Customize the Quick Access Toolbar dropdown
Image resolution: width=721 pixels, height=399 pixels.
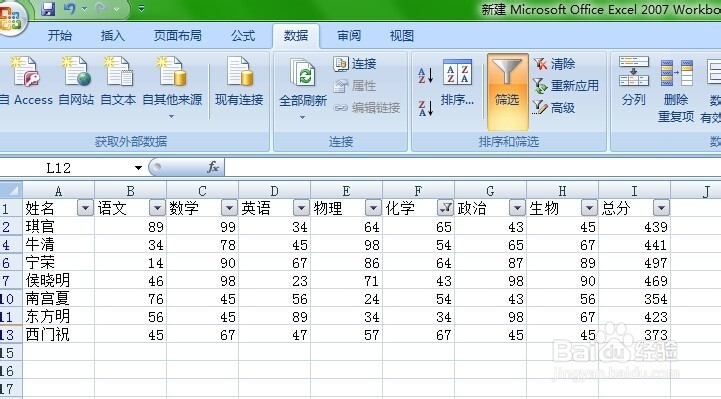click(x=141, y=9)
